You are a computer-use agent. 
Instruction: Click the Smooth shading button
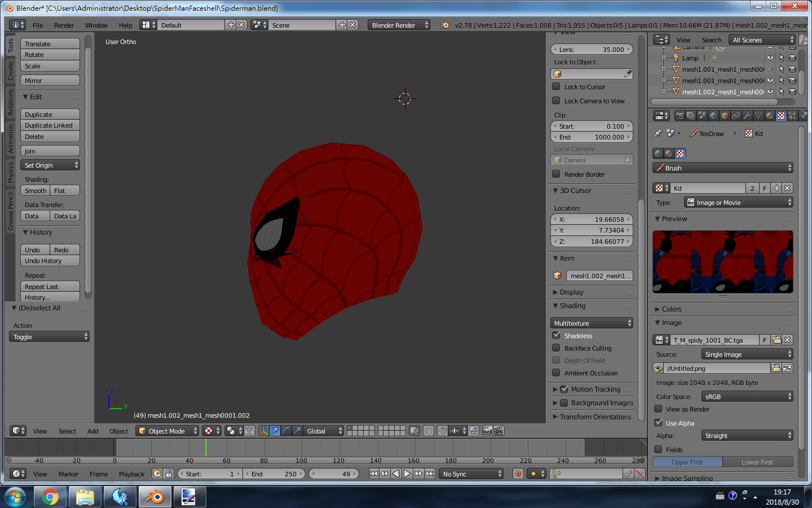point(36,191)
